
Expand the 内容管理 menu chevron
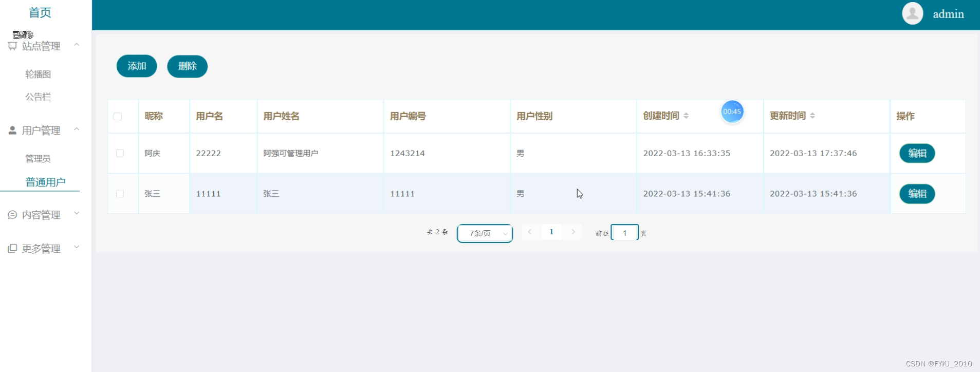point(77,213)
